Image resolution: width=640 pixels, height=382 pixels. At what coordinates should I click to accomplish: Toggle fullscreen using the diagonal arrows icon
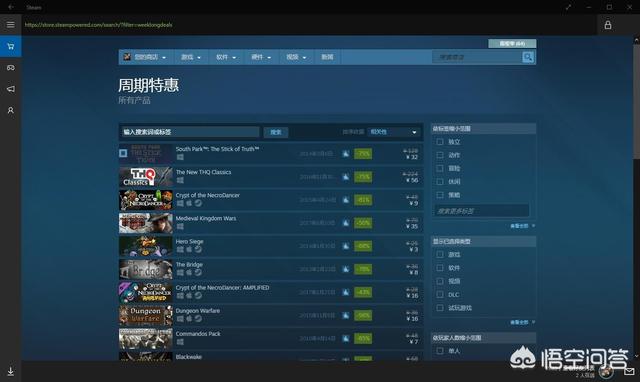point(568,7)
